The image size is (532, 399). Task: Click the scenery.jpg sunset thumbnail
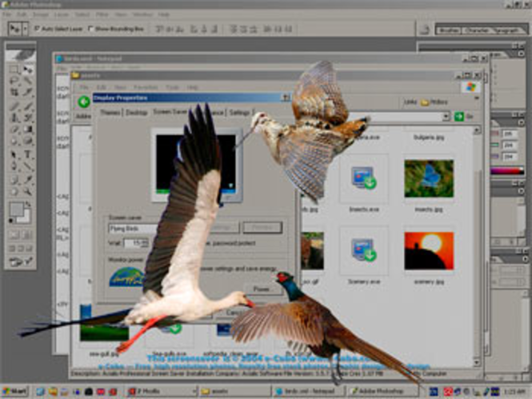click(429, 251)
